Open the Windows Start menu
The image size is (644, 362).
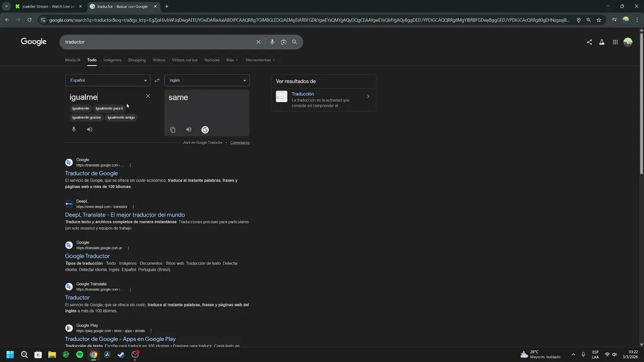(x=10, y=354)
